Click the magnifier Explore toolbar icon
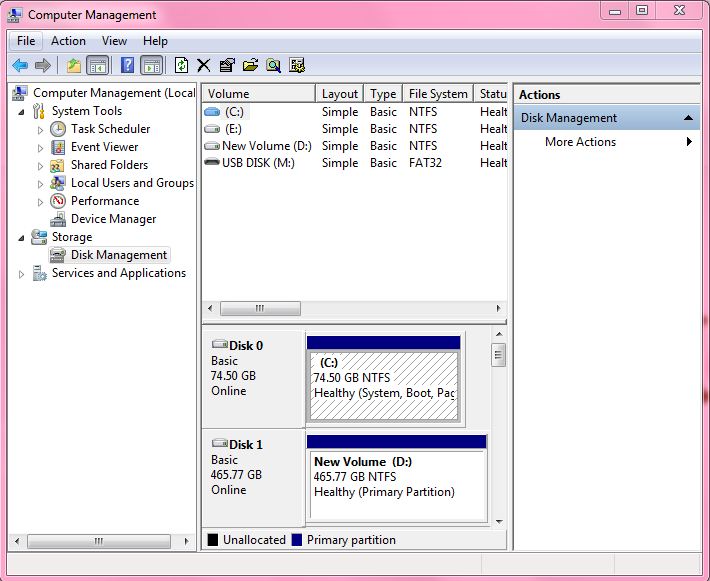Image resolution: width=710 pixels, height=581 pixels. pyautogui.click(x=273, y=65)
